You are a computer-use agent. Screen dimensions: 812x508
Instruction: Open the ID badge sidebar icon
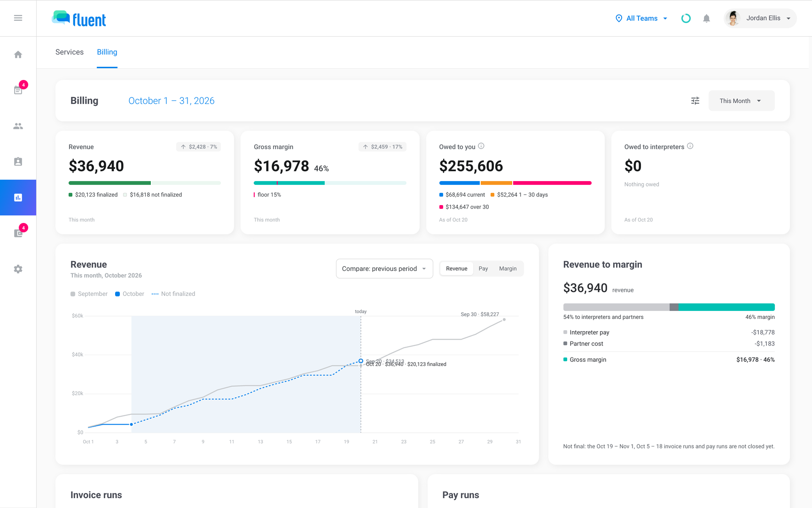tap(18, 162)
